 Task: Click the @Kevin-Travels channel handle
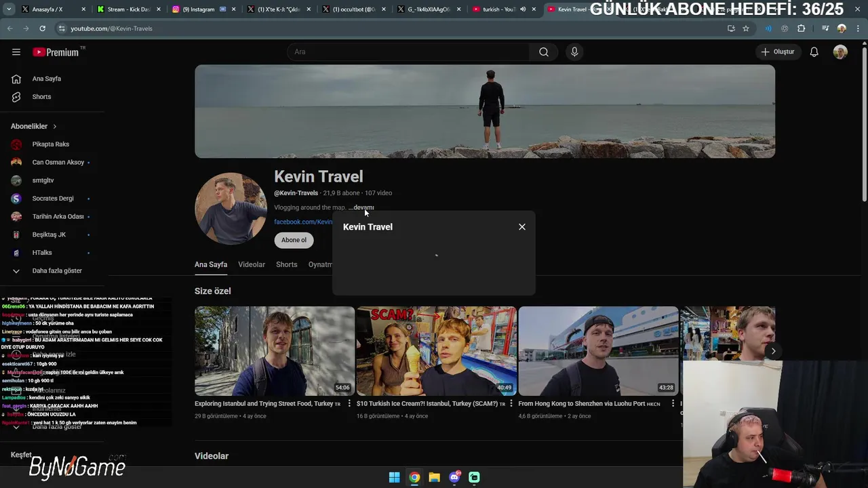(296, 193)
